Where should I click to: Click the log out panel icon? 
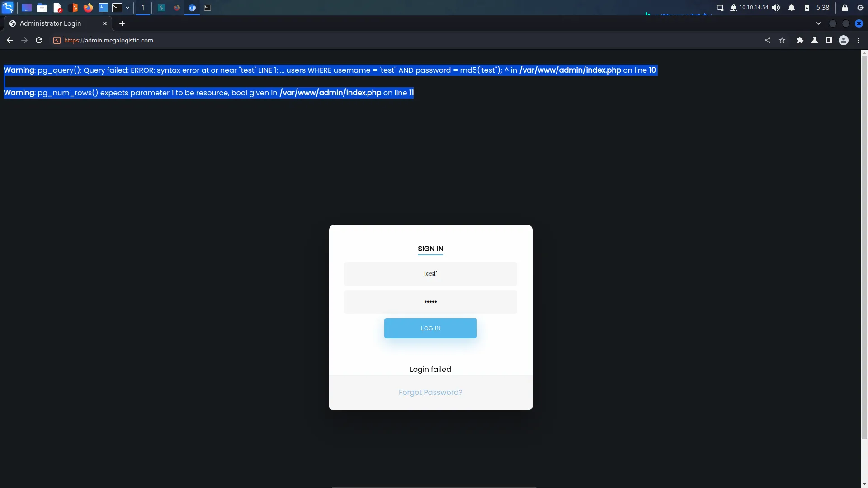[x=860, y=8]
